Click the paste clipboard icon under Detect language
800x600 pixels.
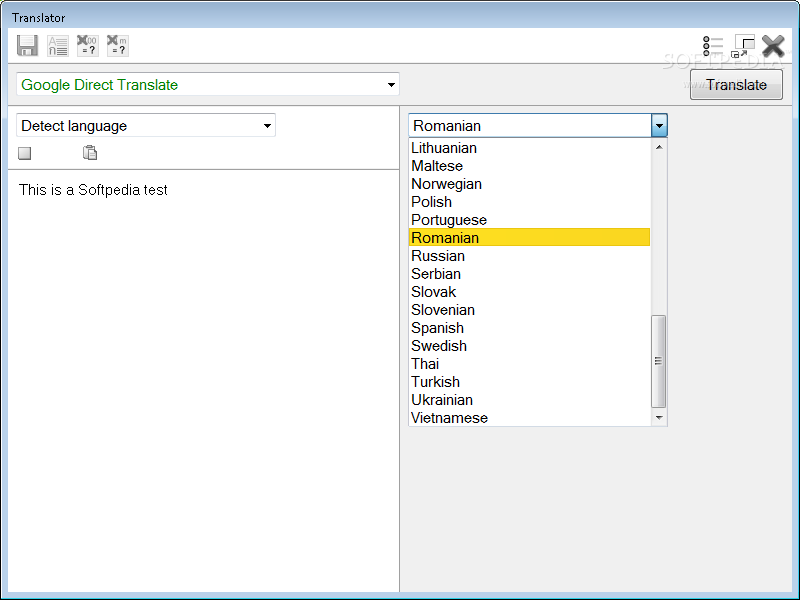pos(90,153)
